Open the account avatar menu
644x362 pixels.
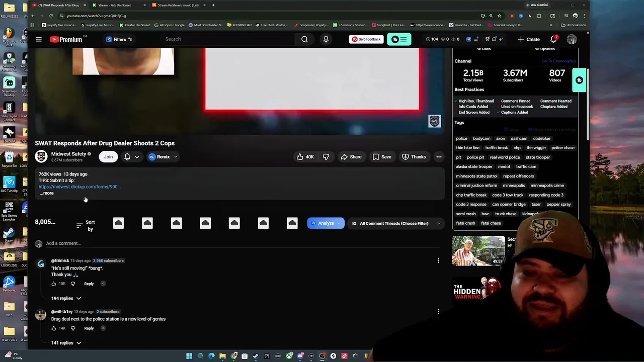(x=572, y=39)
